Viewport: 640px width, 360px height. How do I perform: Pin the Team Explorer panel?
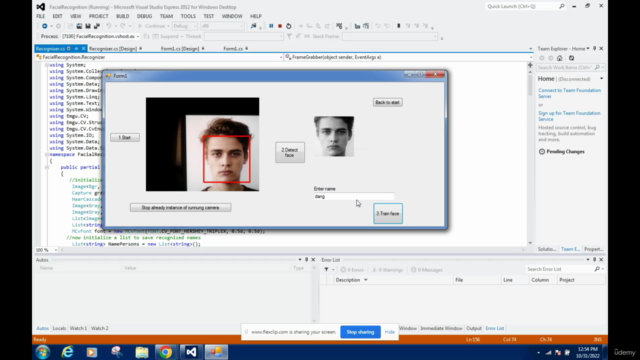[594, 49]
